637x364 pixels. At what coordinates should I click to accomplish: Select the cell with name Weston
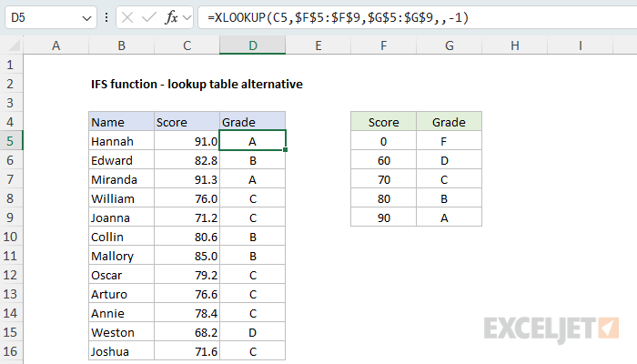(121, 332)
